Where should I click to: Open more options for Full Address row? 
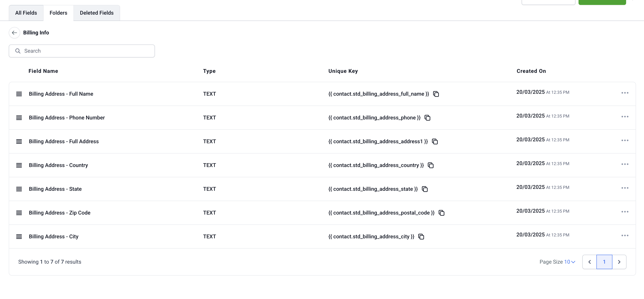coord(625,140)
